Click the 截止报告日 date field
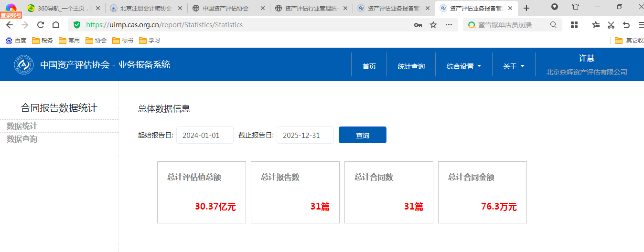644x252 pixels. click(305, 135)
